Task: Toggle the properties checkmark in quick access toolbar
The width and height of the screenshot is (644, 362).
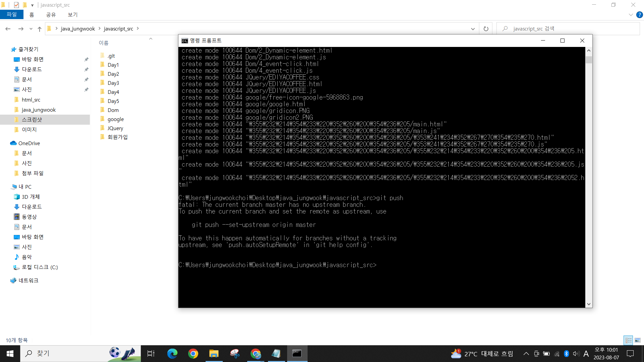Action: (x=16, y=5)
